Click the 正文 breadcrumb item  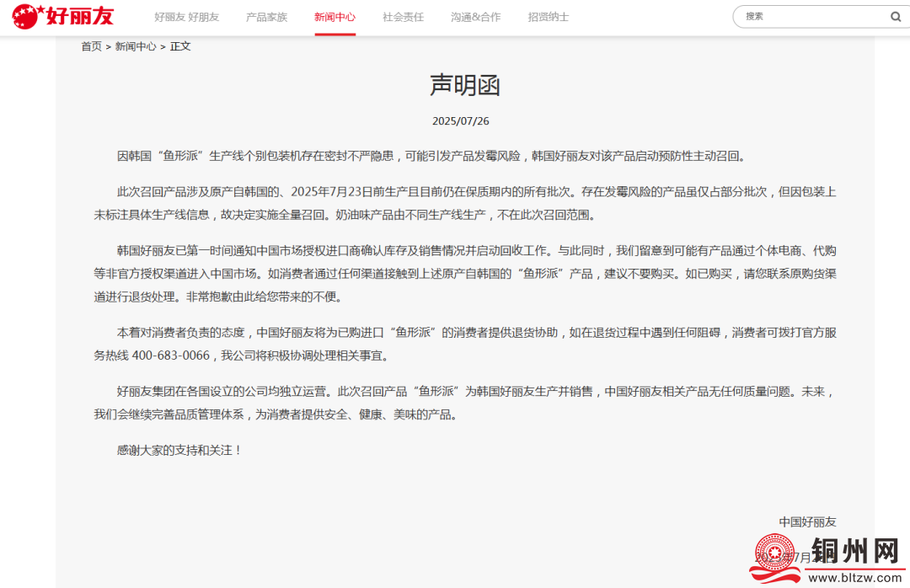[180, 46]
